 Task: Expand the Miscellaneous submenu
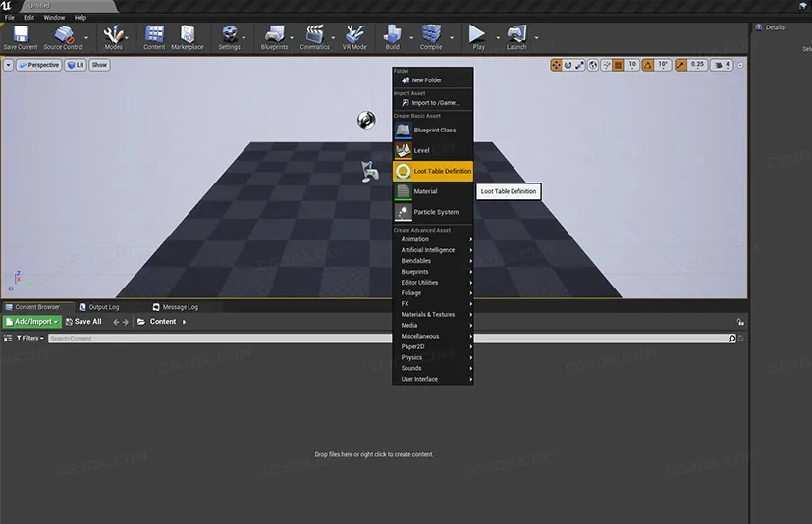pyautogui.click(x=433, y=336)
